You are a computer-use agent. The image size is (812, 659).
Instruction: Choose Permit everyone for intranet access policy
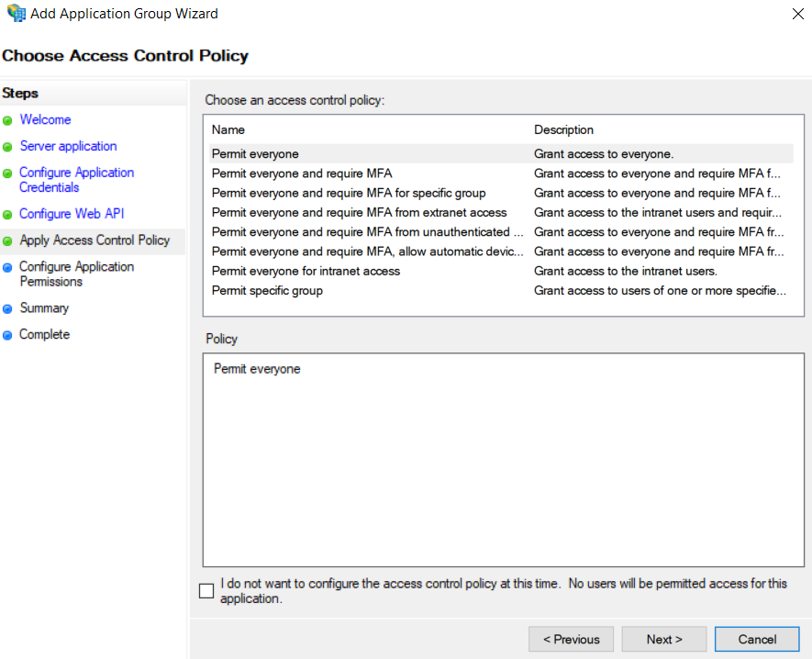pos(501,271)
